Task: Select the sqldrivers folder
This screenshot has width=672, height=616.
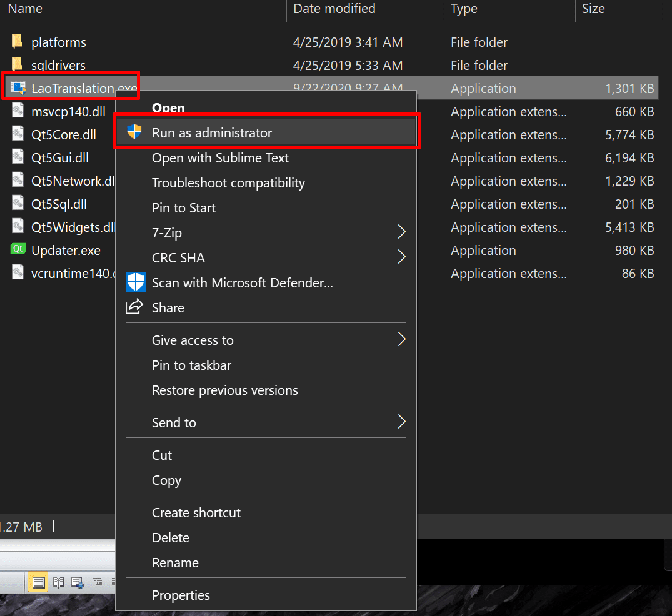Action: [x=58, y=66]
